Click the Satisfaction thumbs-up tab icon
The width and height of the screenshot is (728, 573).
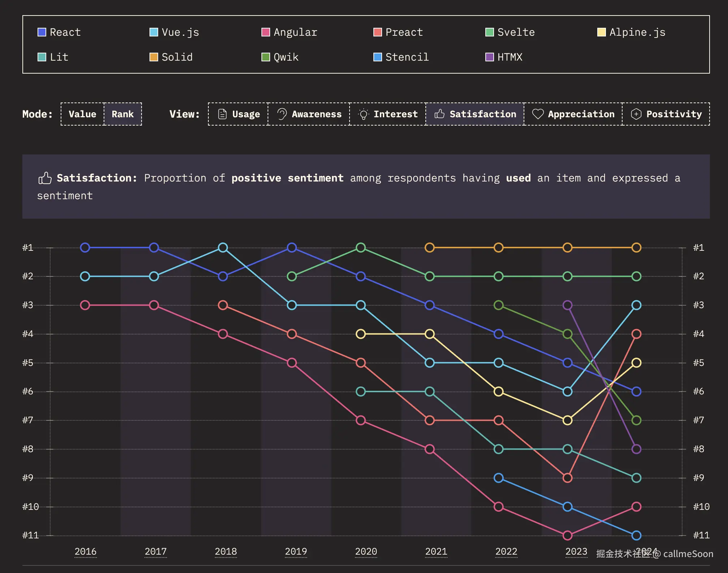(439, 114)
